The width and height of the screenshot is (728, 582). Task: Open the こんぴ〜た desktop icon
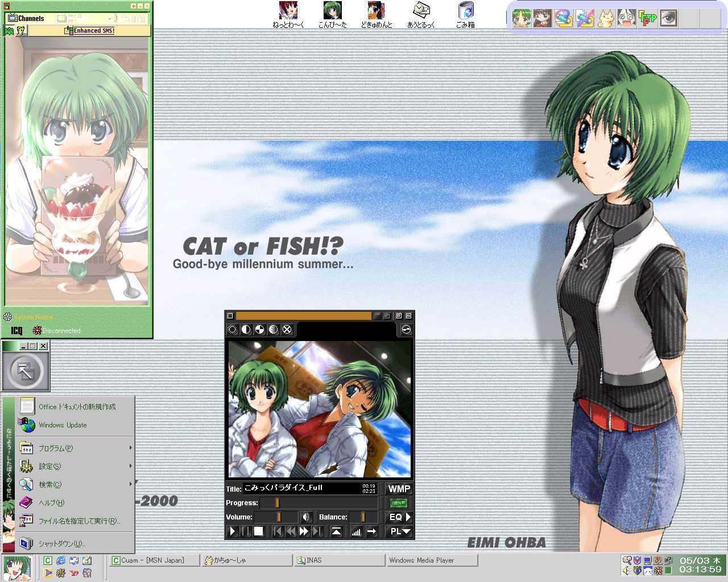pos(332,14)
